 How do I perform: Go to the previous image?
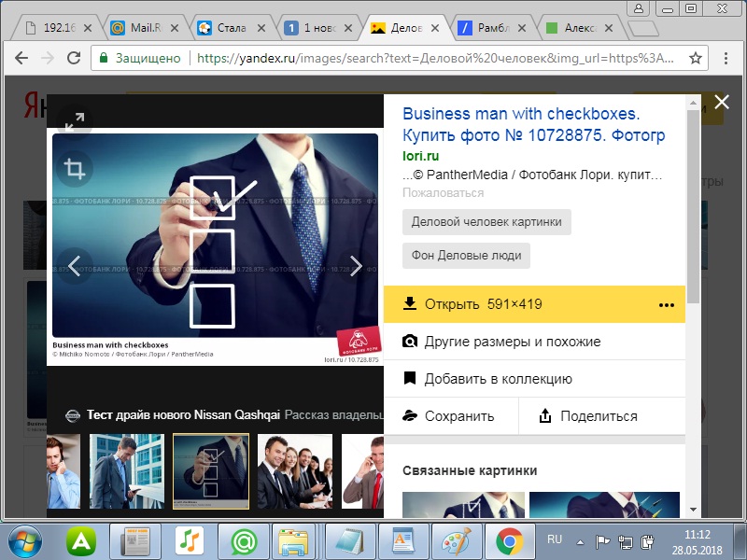(74, 266)
